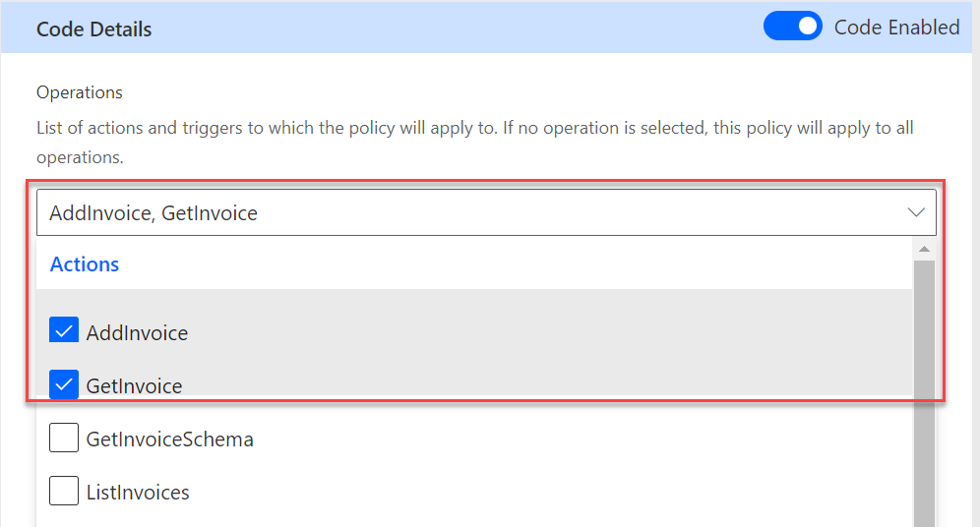Viewport: 980px width, 527px height.
Task: Choose the GetInvoiceSchema option label
Action: coord(169,439)
